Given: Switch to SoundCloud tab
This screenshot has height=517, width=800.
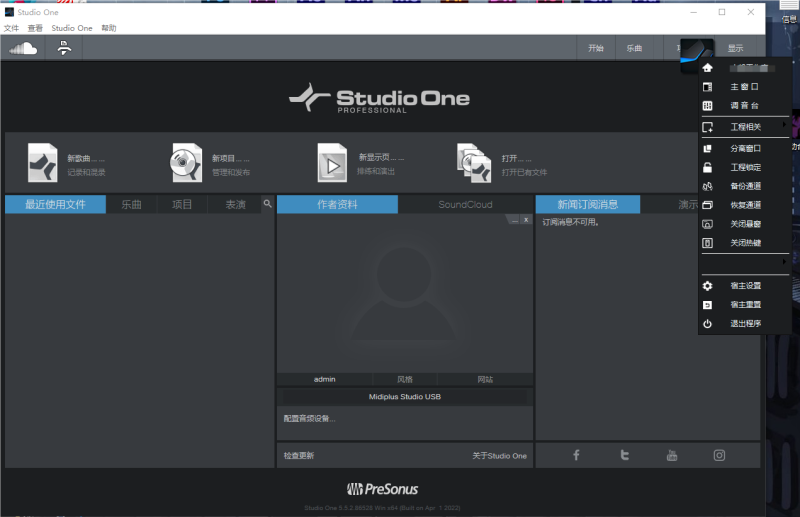Looking at the screenshot, I should (465, 204).
